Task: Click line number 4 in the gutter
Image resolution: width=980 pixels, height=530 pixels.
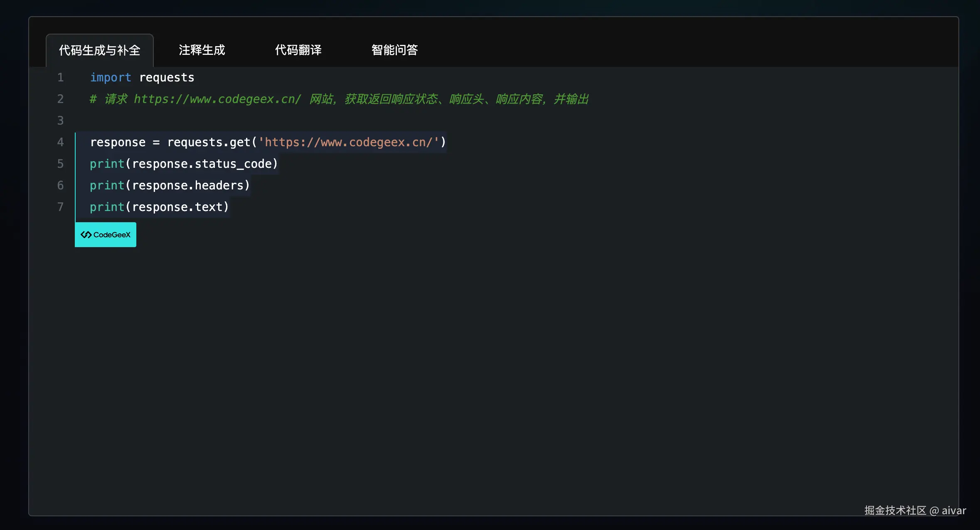Action: [x=61, y=142]
